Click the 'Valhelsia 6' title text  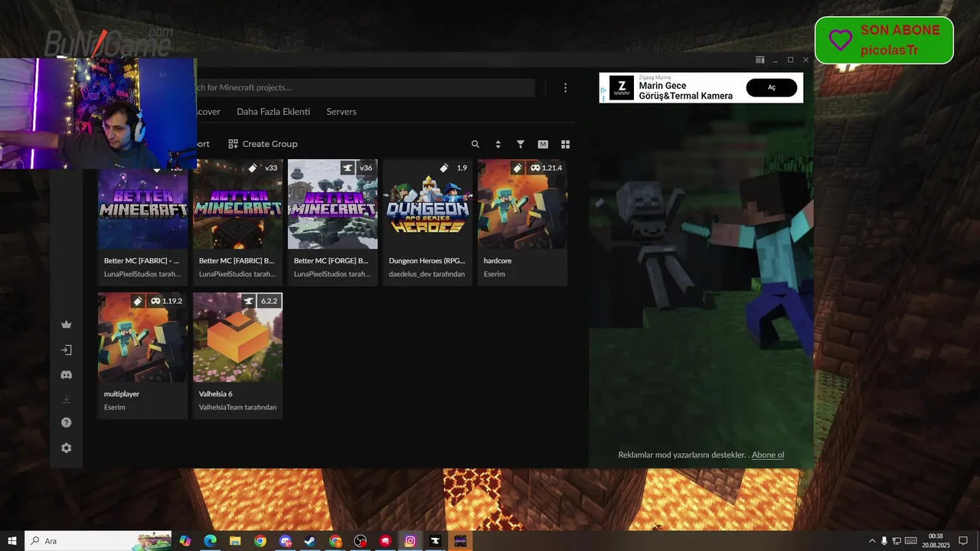click(216, 394)
